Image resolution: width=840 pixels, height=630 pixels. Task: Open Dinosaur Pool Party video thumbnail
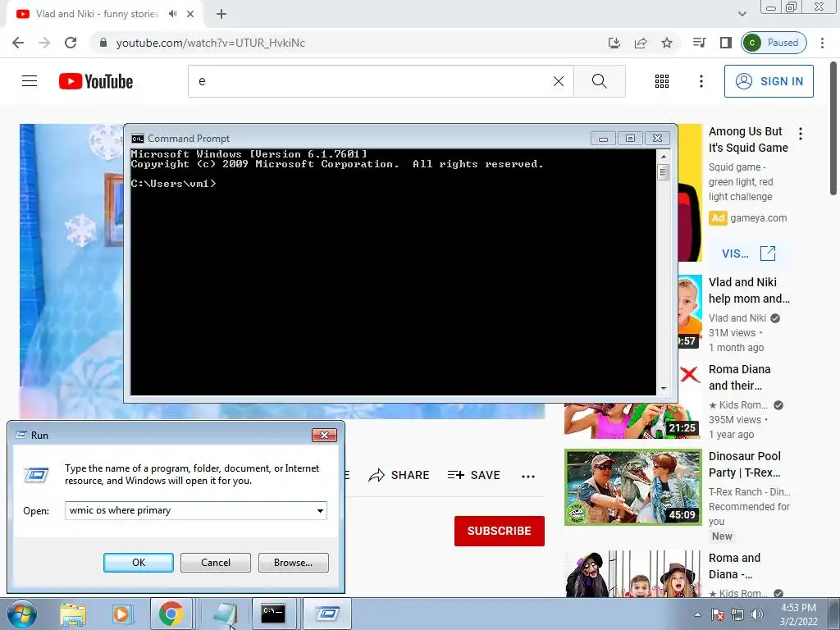click(632, 487)
